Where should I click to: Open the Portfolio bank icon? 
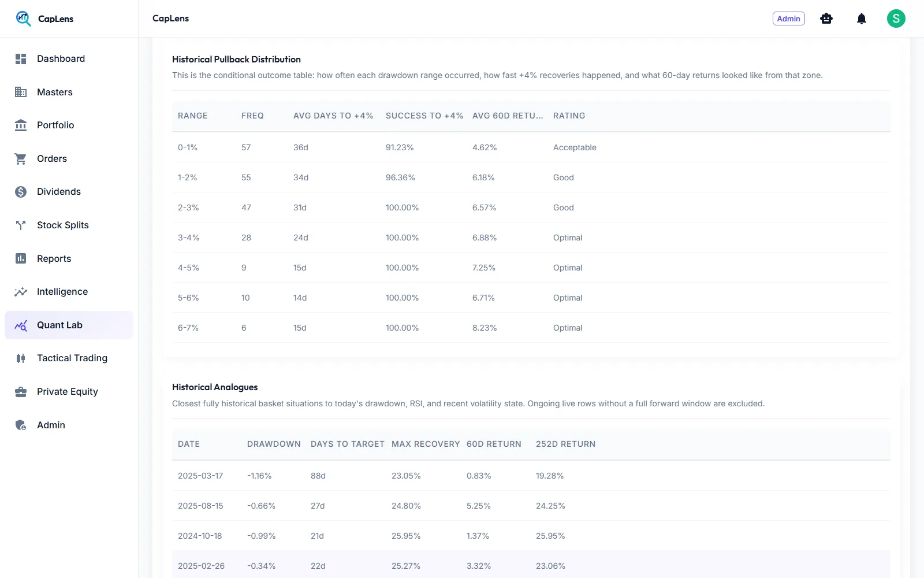pyautogui.click(x=21, y=125)
